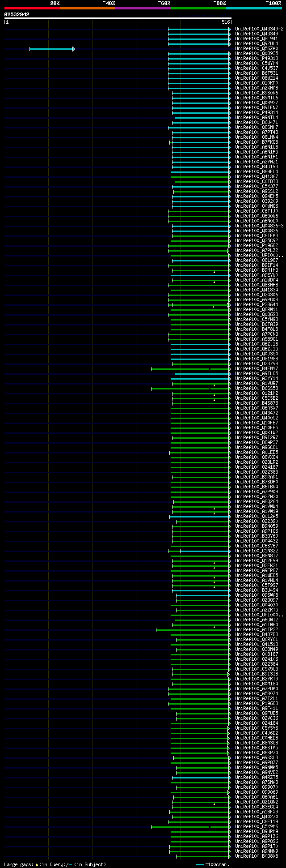
Task: Open hit UniRef100_Q8RW11
Action: 257,310
